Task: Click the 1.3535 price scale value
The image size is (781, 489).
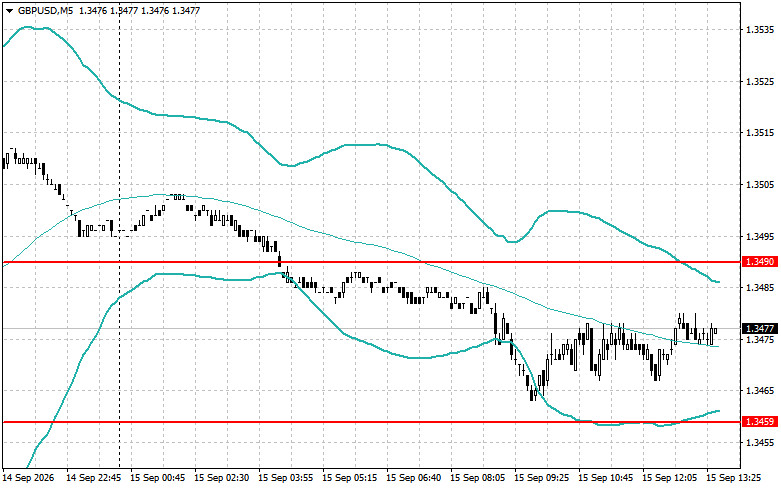Action: tap(760, 30)
